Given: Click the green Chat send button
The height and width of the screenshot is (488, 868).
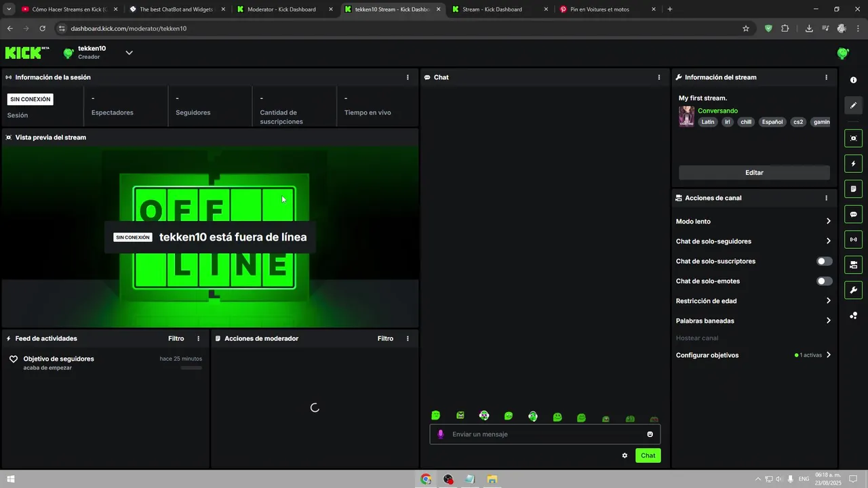Looking at the screenshot, I should [648, 455].
